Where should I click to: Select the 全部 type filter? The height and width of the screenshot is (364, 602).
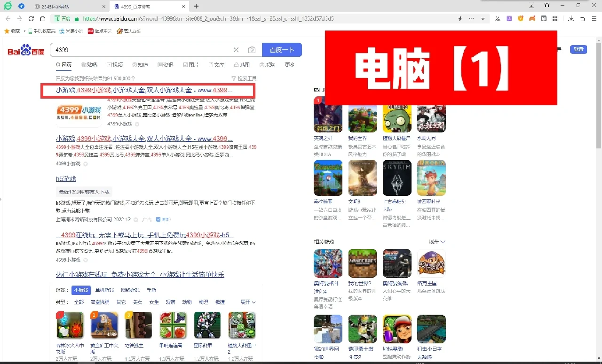tap(79, 302)
